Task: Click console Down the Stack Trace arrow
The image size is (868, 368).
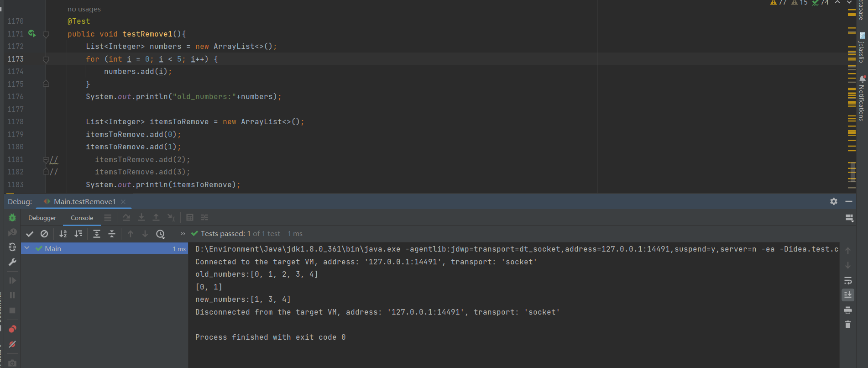Action: pos(848,265)
